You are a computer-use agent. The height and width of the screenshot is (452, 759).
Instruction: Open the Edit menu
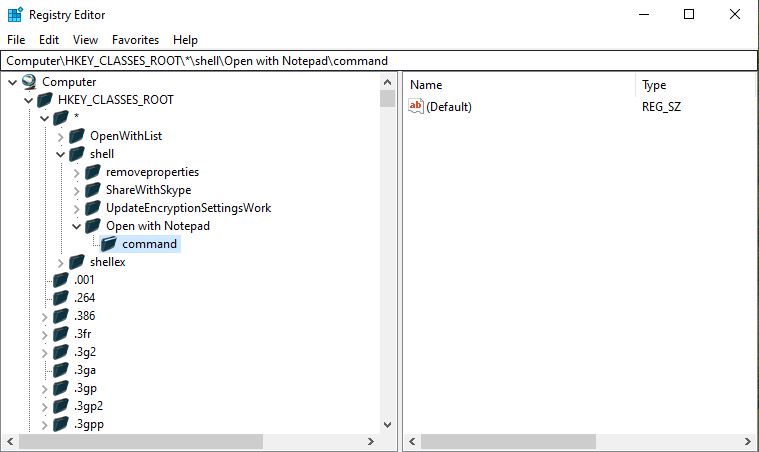click(x=49, y=40)
